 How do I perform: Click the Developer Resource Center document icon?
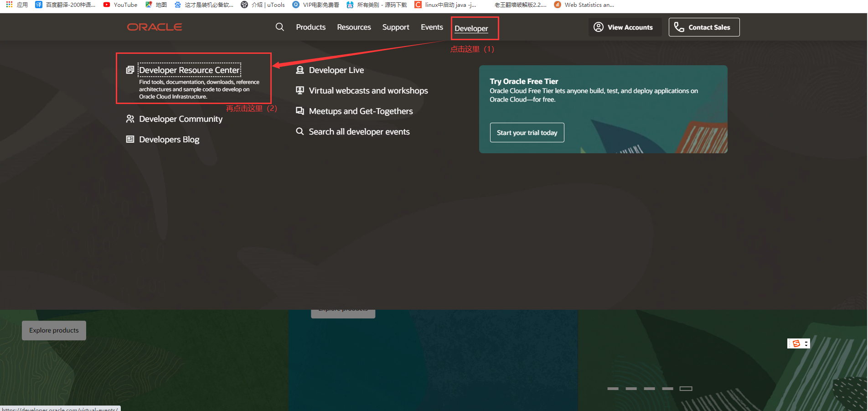coord(130,70)
